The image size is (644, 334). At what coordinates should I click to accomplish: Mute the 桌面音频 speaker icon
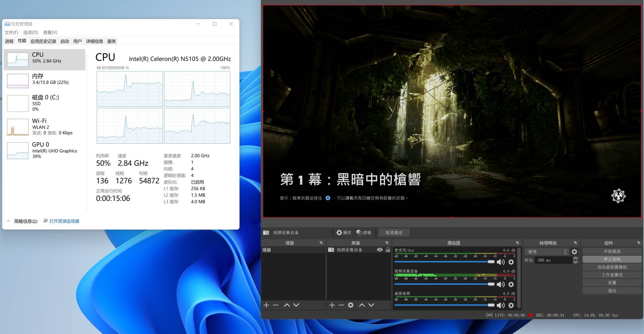(500, 305)
